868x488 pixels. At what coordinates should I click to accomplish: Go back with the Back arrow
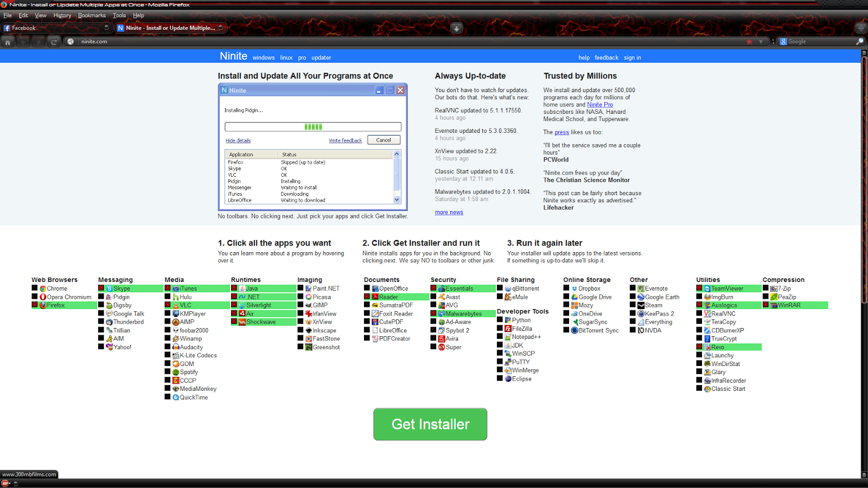23,41
